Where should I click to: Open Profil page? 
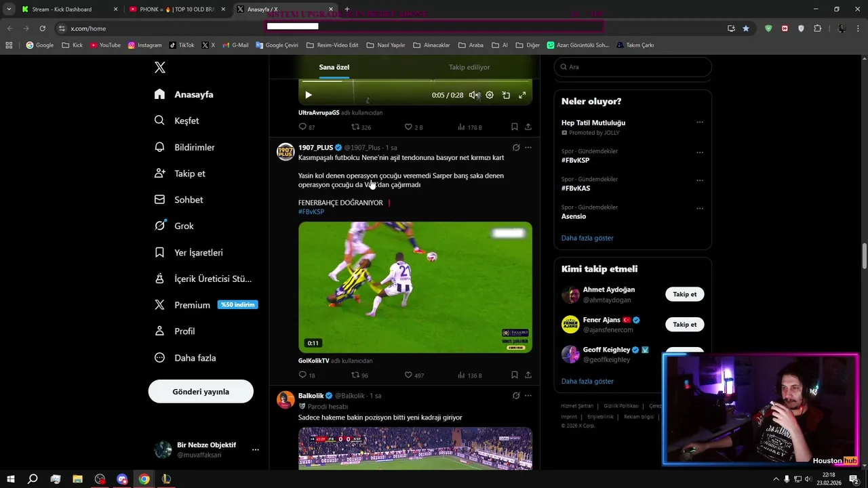click(x=175, y=331)
